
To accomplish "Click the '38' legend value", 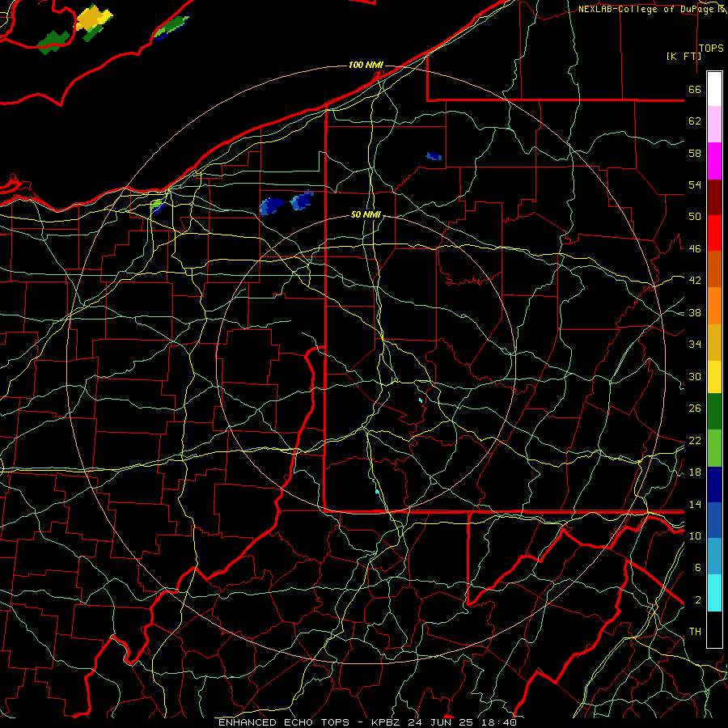I will click(x=695, y=313).
